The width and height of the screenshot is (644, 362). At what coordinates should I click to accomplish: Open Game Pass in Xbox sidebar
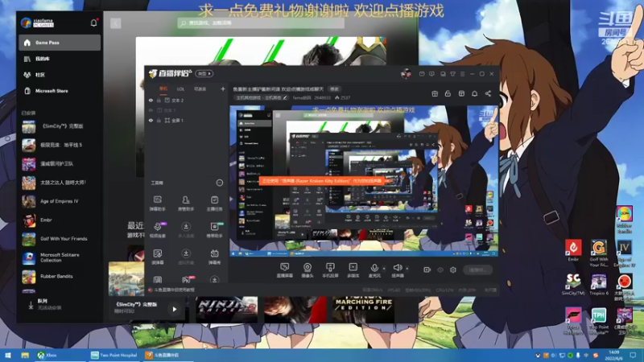[60, 43]
